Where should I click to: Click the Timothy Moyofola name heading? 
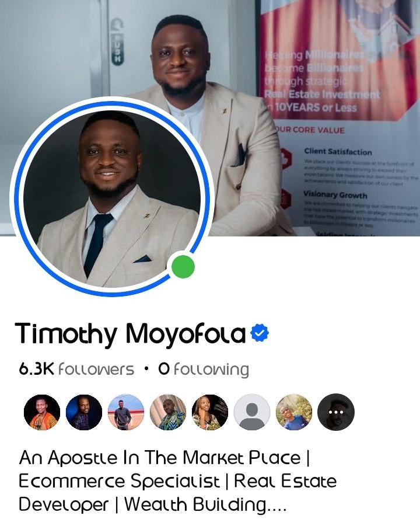tap(131, 334)
